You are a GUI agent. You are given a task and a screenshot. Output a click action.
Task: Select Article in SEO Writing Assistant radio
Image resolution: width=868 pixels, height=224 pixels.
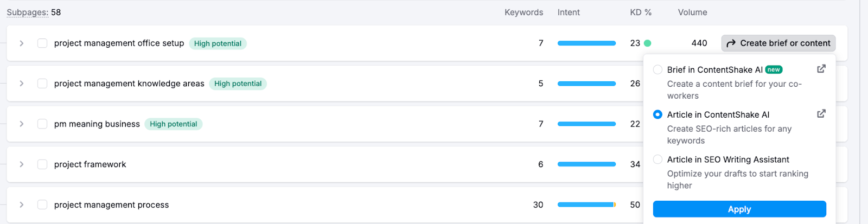click(x=658, y=159)
